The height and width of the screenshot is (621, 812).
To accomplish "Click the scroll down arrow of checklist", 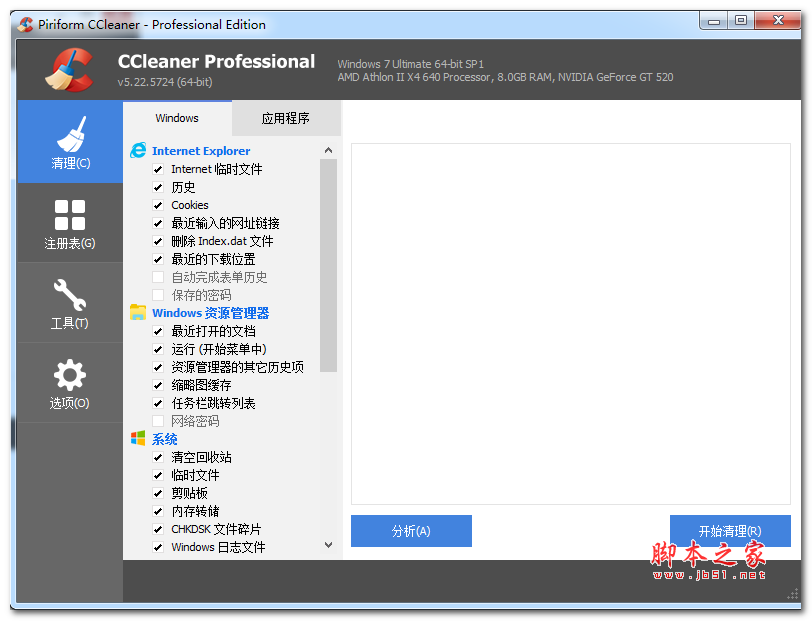I will (328, 545).
